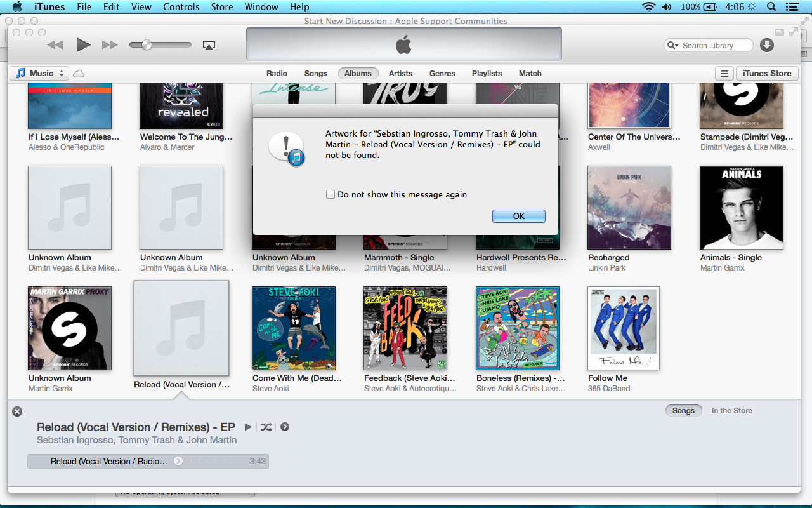
Task: Open the AirPlay output icon
Action: pyautogui.click(x=209, y=45)
